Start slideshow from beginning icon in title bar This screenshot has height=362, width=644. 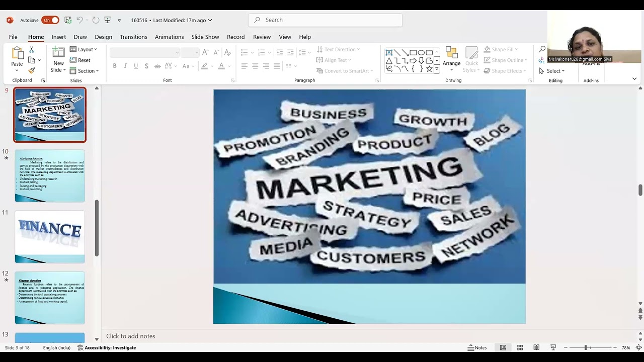click(x=107, y=20)
